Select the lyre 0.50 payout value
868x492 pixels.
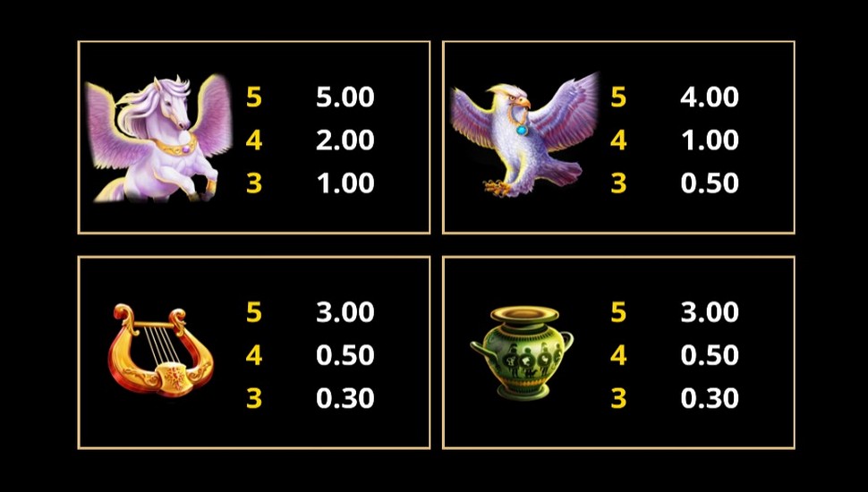coord(345,355)
